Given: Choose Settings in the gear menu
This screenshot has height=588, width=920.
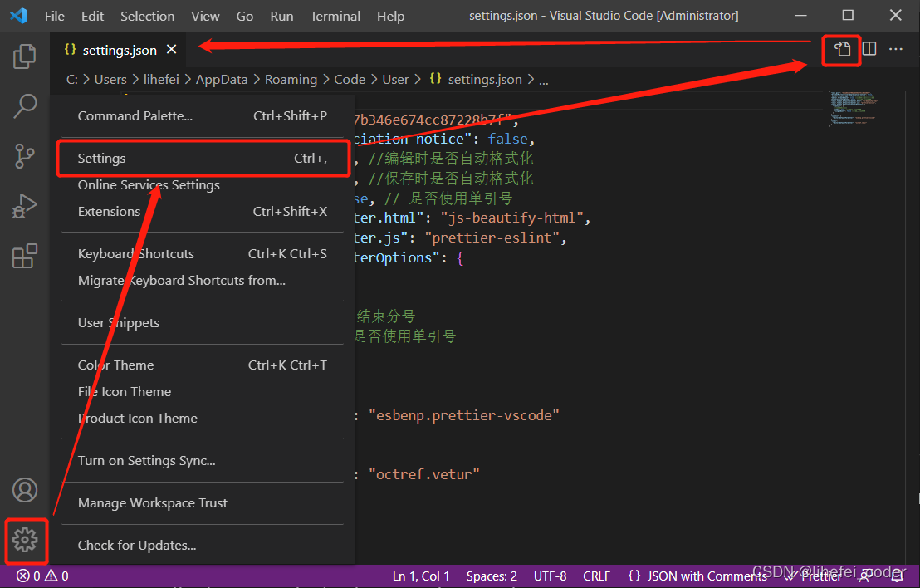Looking at the screenshot, I should [x=203, y=159].
